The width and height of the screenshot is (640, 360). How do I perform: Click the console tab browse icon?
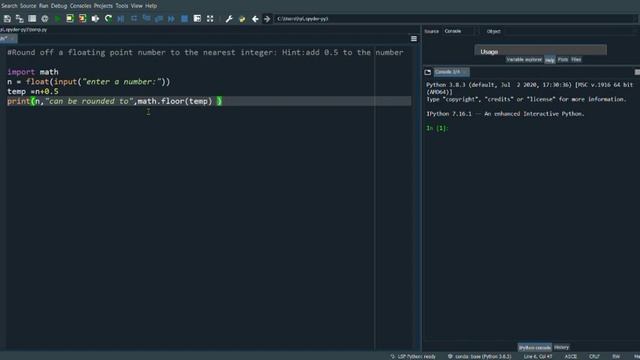(x=427, y=72)
